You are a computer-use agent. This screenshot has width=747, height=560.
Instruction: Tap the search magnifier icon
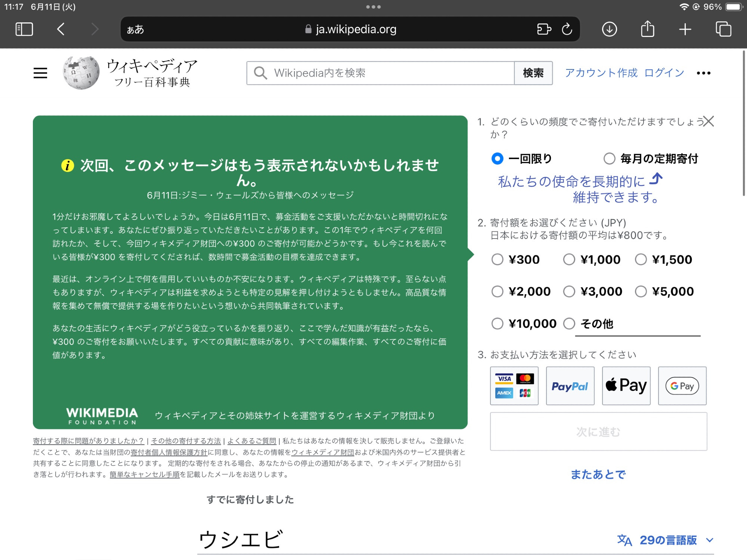(260, 73)
